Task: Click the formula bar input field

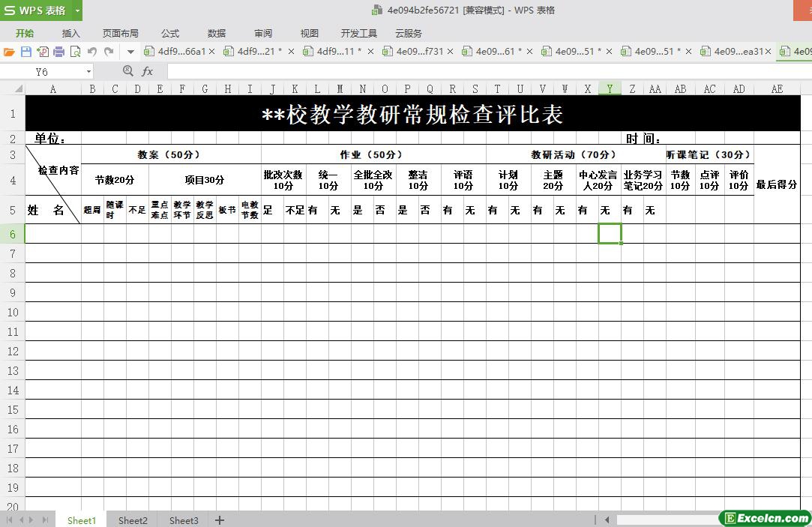Action: click(x=487, y=71)
